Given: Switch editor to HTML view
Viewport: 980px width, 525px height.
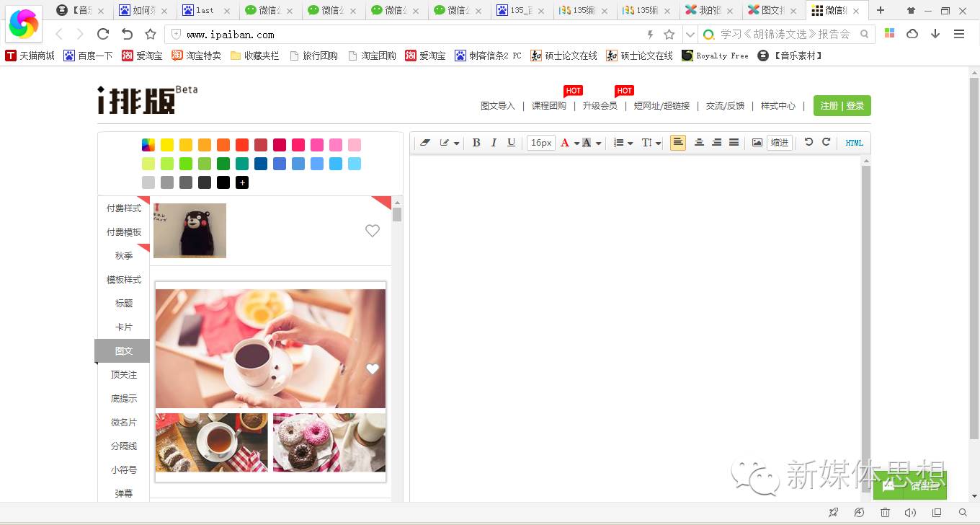Looking at the screenshot, I should 853,142.
